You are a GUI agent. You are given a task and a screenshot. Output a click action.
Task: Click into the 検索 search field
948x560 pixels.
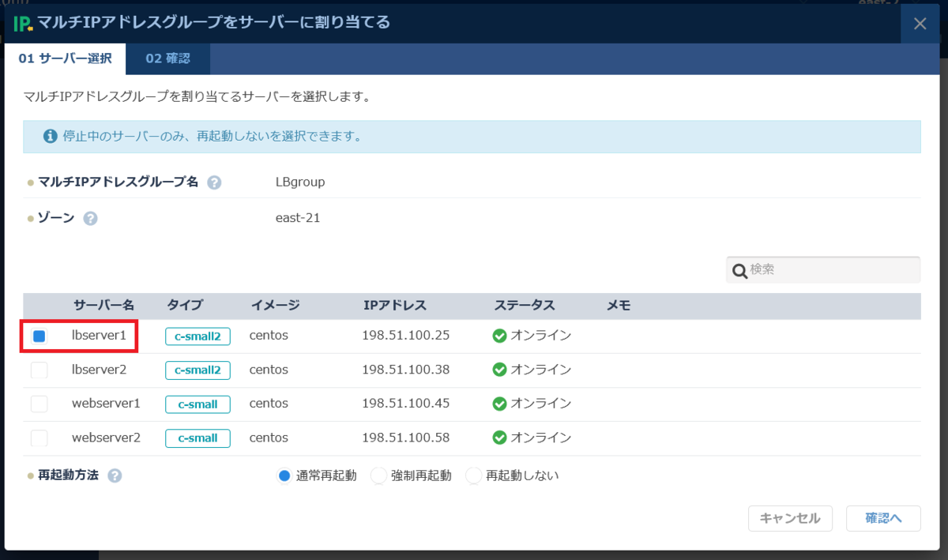pos(831,270)
